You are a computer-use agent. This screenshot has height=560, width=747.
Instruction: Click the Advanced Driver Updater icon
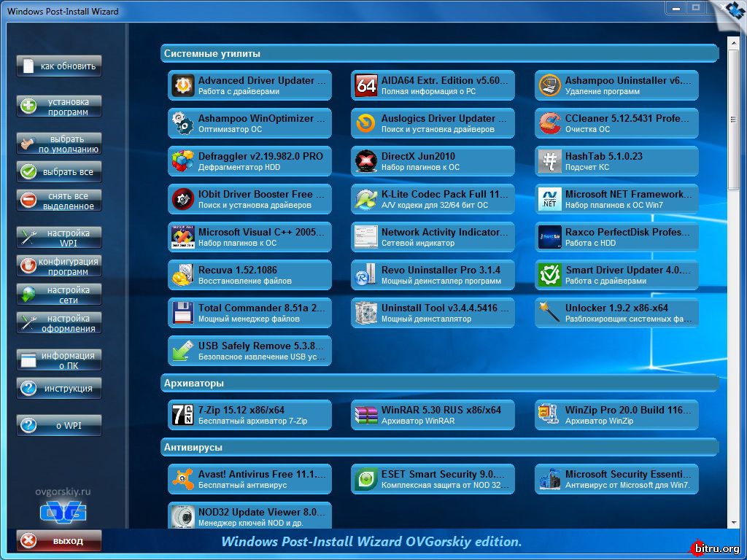[183, 85]
